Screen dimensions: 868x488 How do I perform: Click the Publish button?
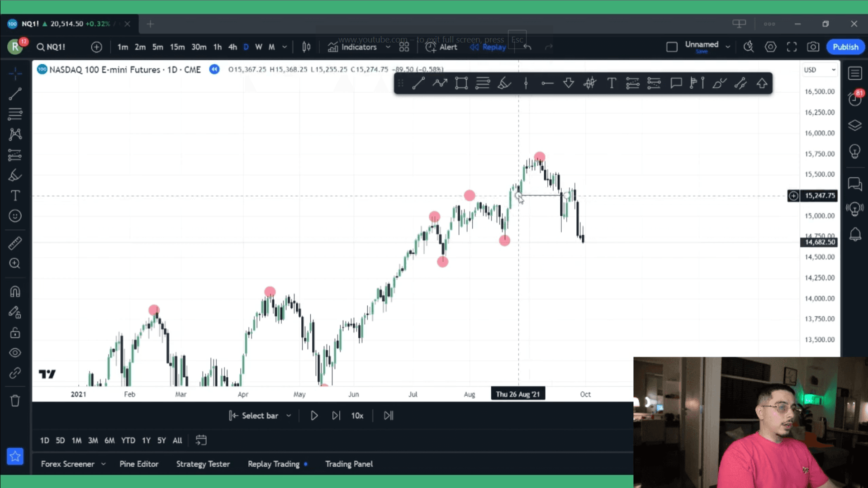coord(845,47)
